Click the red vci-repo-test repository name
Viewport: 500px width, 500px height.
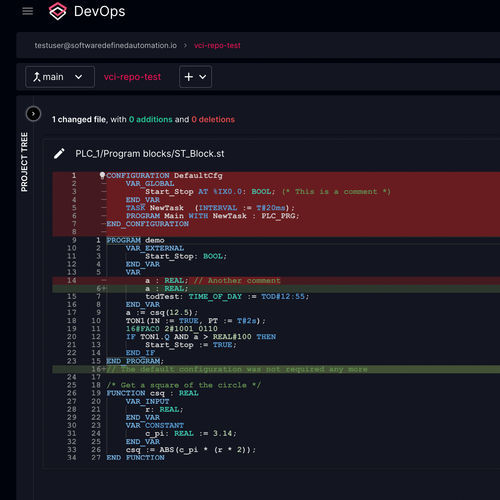(x=132, y=77)
